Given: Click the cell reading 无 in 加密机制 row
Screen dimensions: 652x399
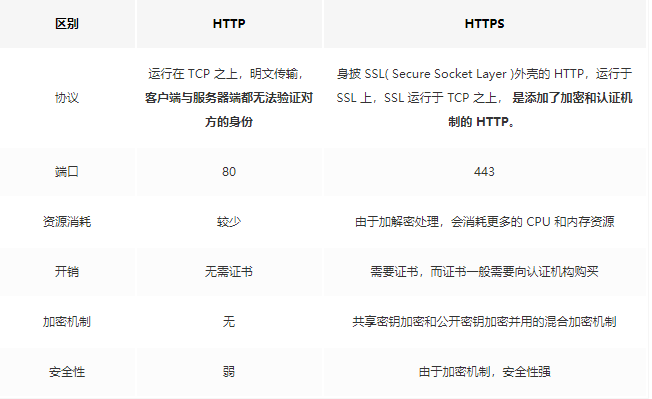Looking at the screenshot, I should [x=229, y=321].
